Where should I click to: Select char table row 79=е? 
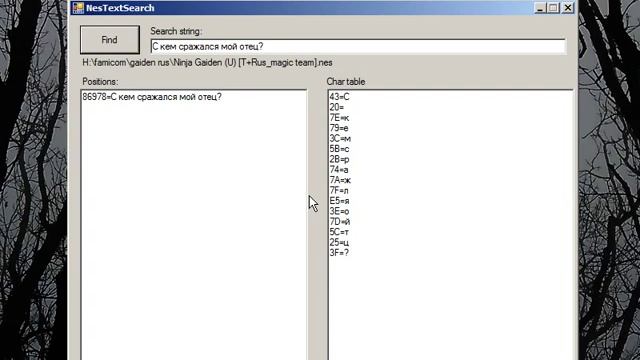click(x=339, y=128)
